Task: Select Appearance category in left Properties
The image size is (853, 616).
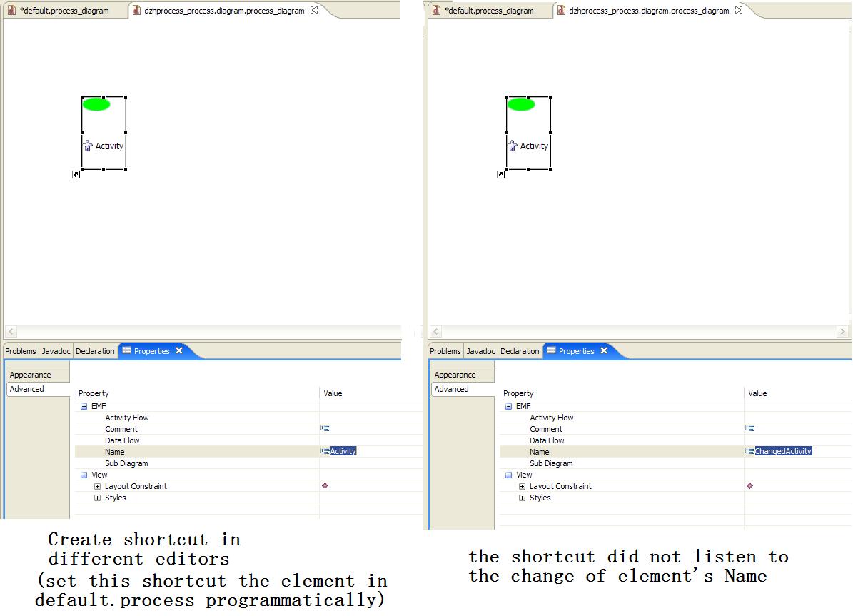Action: (38, 375)
